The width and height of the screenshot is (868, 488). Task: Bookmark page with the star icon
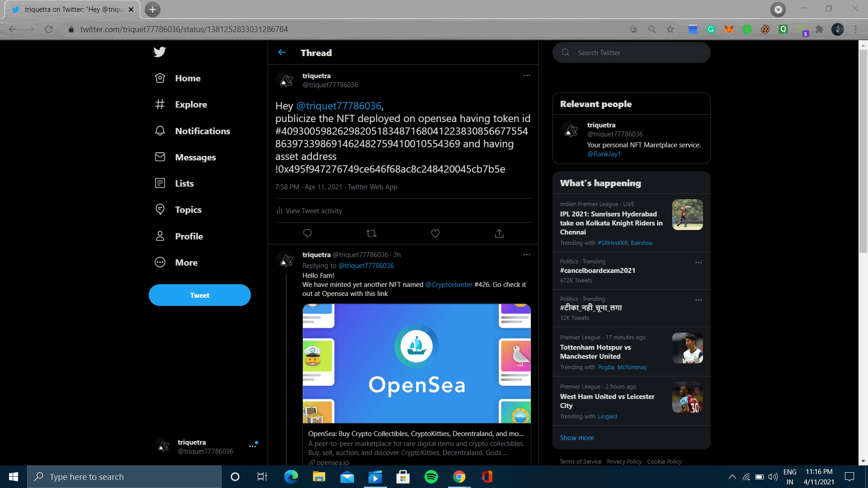pyautogui.click(x=670, y=29)
